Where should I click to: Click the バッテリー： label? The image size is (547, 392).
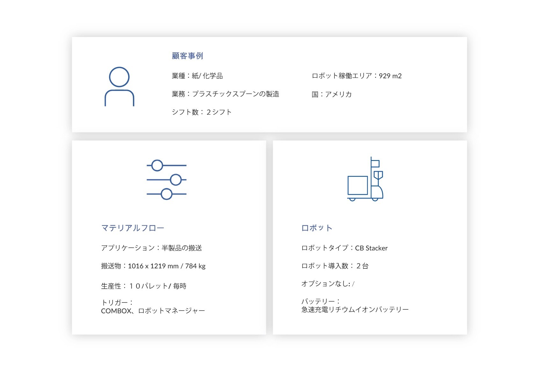click(321, 301)
